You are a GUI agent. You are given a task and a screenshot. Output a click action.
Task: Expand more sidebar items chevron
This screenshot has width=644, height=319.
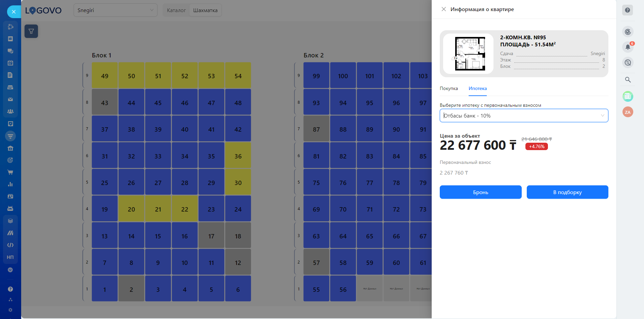pos(10,270)
